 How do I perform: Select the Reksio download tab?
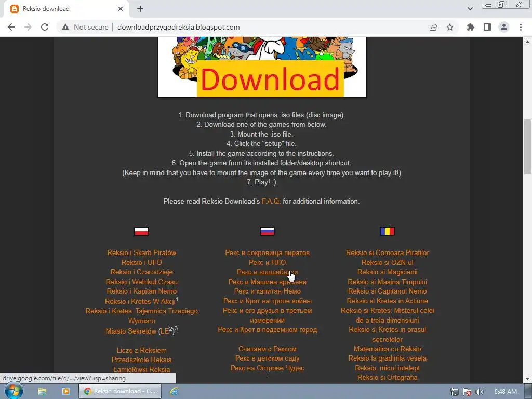tap(66, 9)
